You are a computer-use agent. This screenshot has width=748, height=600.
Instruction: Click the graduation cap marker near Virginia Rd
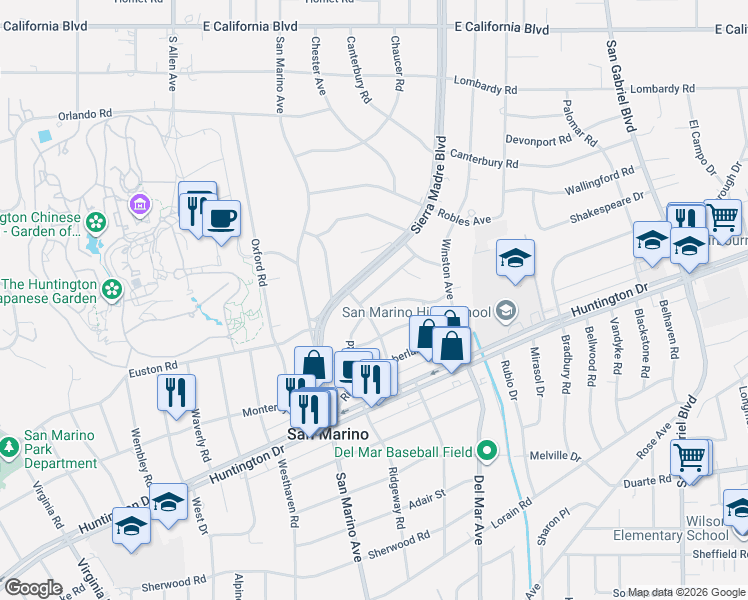132,527
